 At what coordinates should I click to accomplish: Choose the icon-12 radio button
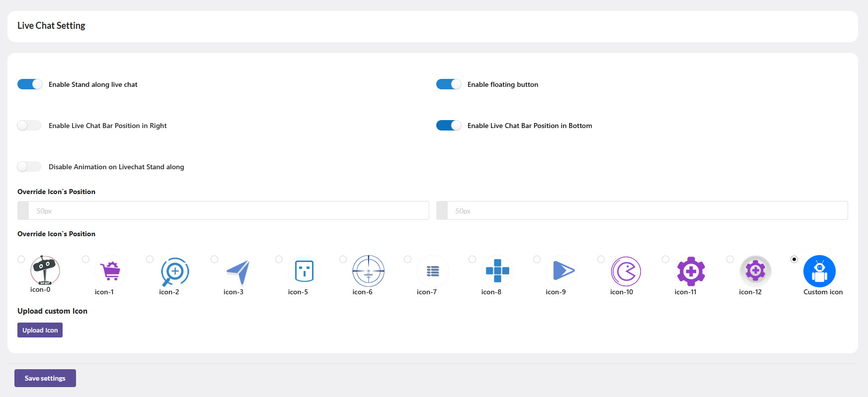(730, 260)
